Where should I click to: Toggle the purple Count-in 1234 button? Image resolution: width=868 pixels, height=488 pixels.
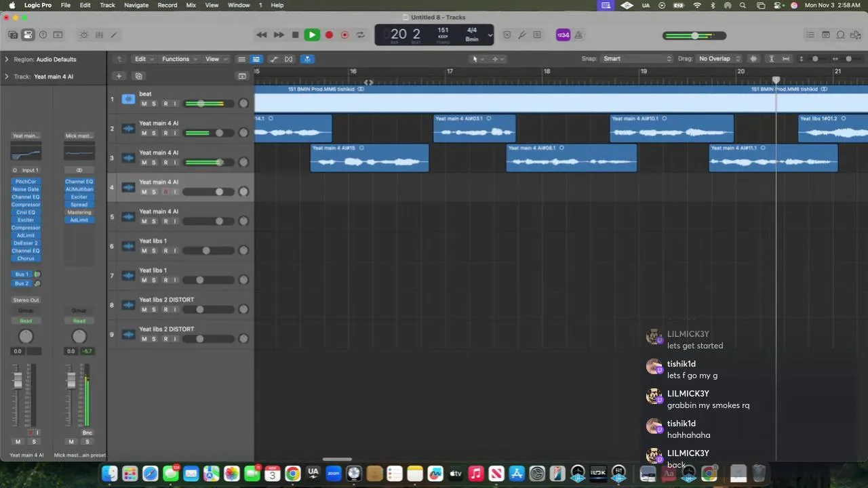click(563, 35)
